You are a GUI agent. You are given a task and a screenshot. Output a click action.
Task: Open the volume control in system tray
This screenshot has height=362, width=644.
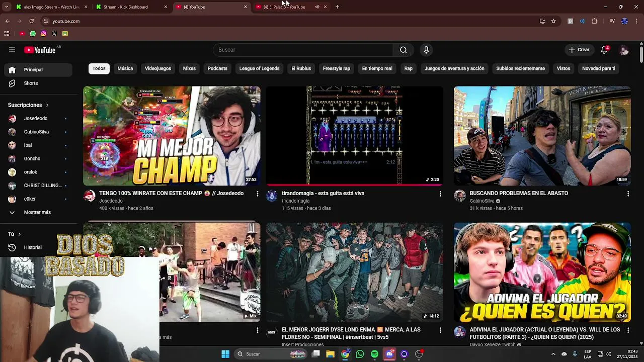(608, 354)
